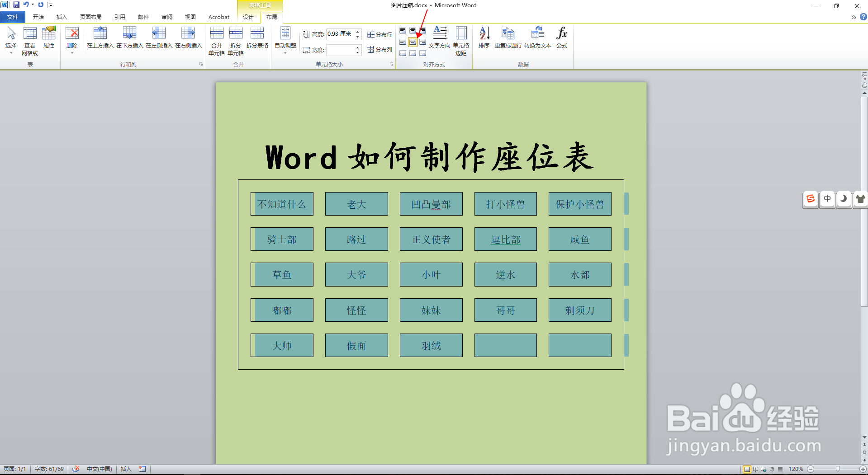Viewport: 868px width, 475px height.
Task: Switch to Print Layout view
Action: (x=747, y=469)
